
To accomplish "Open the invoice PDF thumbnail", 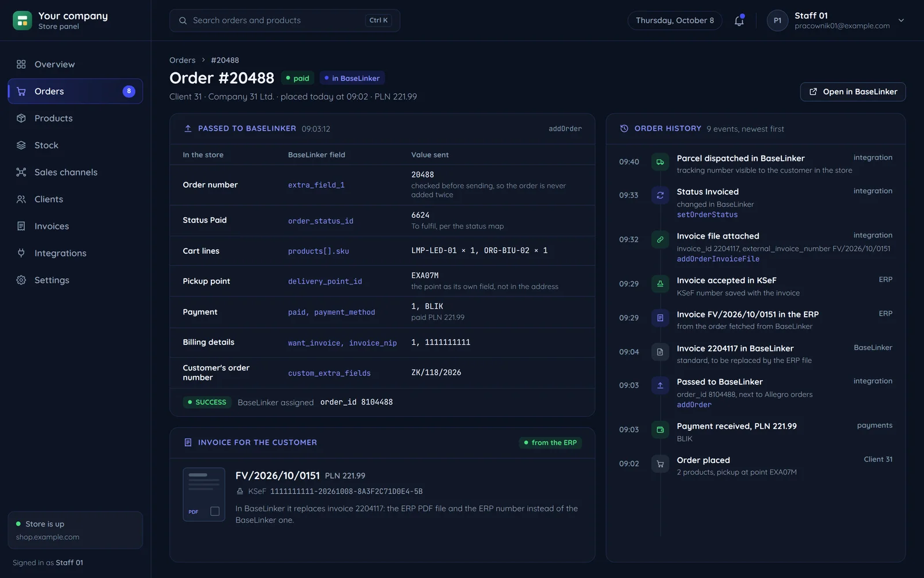I will (204, 494).
